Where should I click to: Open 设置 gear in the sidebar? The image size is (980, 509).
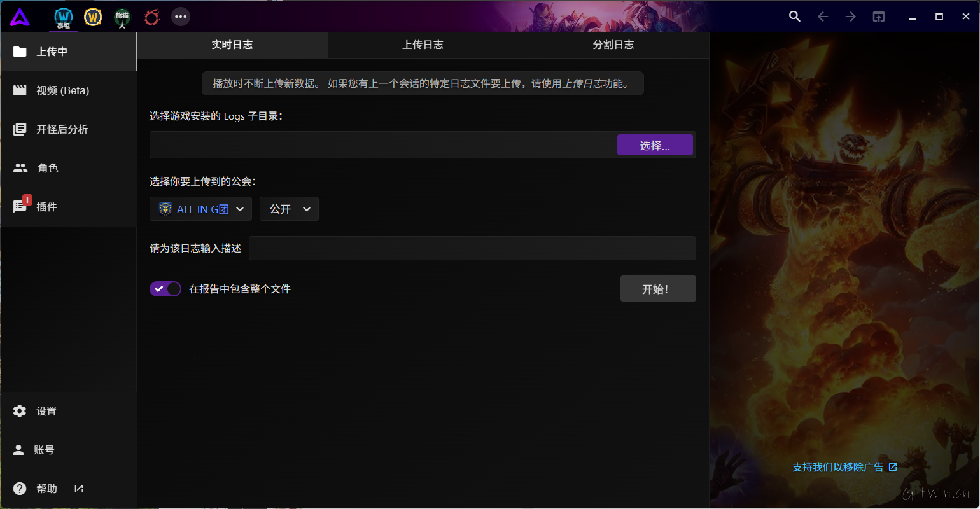(46, 411)
